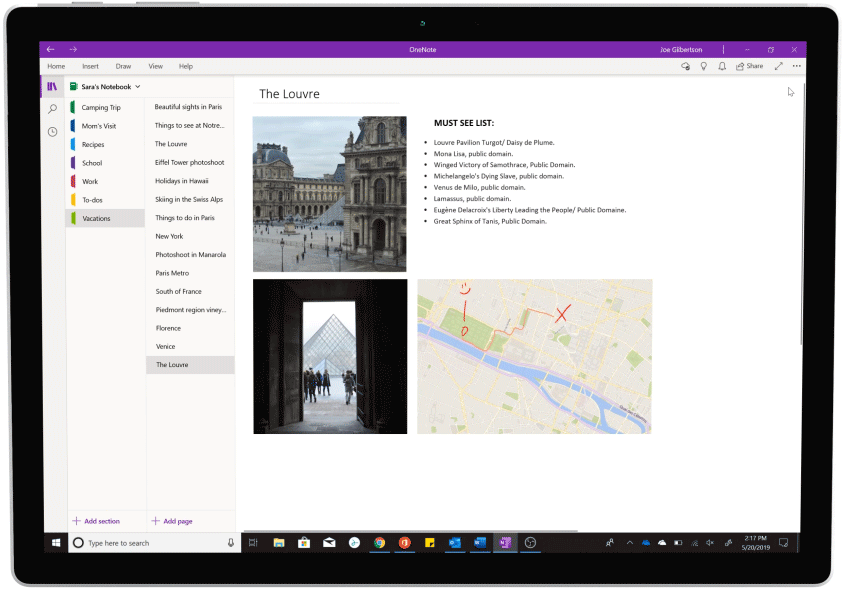Viewport: 844px width, 590px height.
Task: Click the Share button
Action: (749, 65)
